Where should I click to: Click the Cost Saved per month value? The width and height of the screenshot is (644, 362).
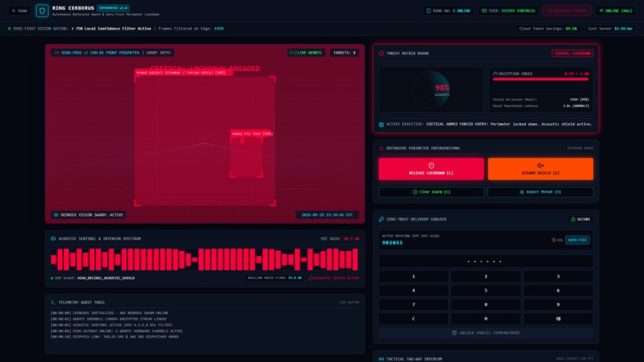(x=623, y=29)
